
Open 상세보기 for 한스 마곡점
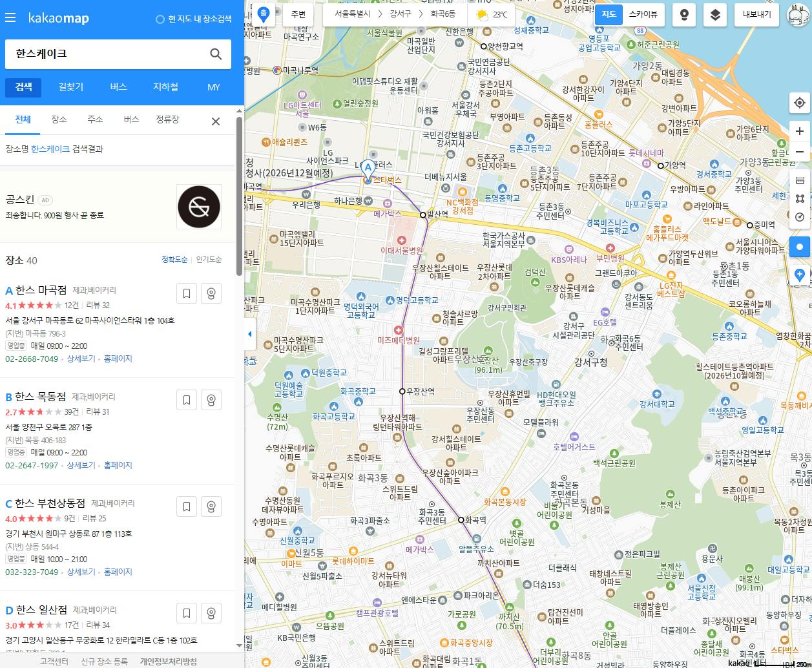coord(81,359)
